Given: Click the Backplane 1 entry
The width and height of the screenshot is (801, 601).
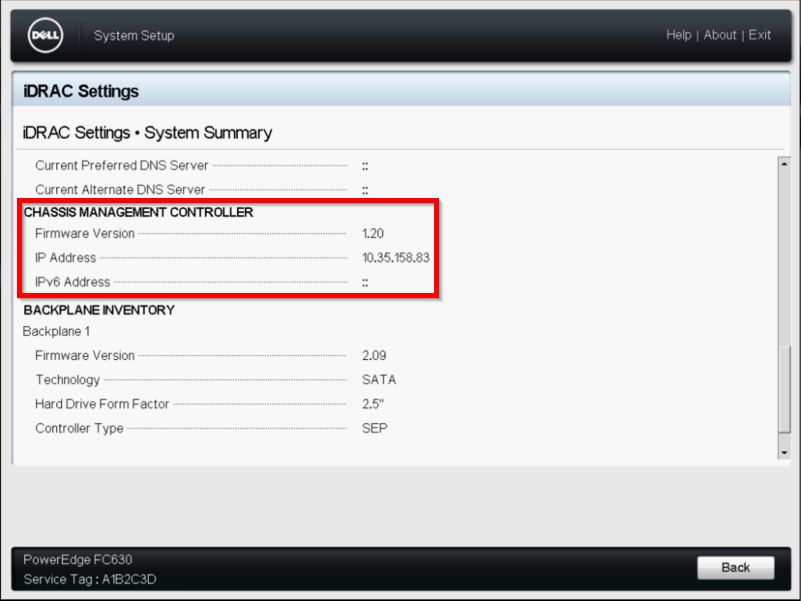Looking at the screenshot, I should pyautogui.click(x=56, y=332).
